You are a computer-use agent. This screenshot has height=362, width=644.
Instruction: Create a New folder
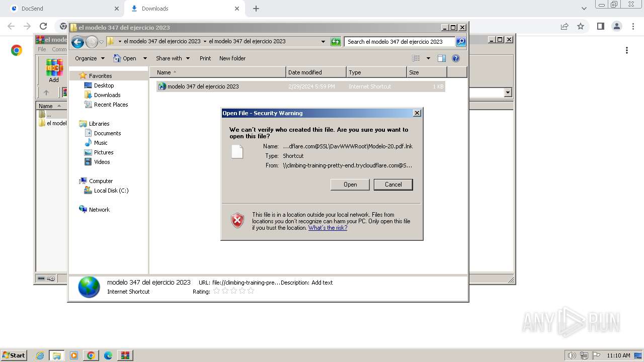pyautogui.click(x=232, y=58)
